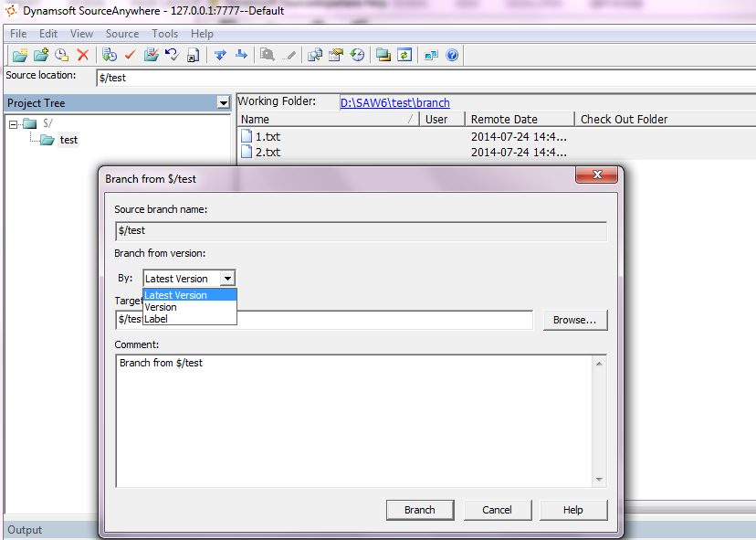Delete the selection using the red X icon

point(82,55)
